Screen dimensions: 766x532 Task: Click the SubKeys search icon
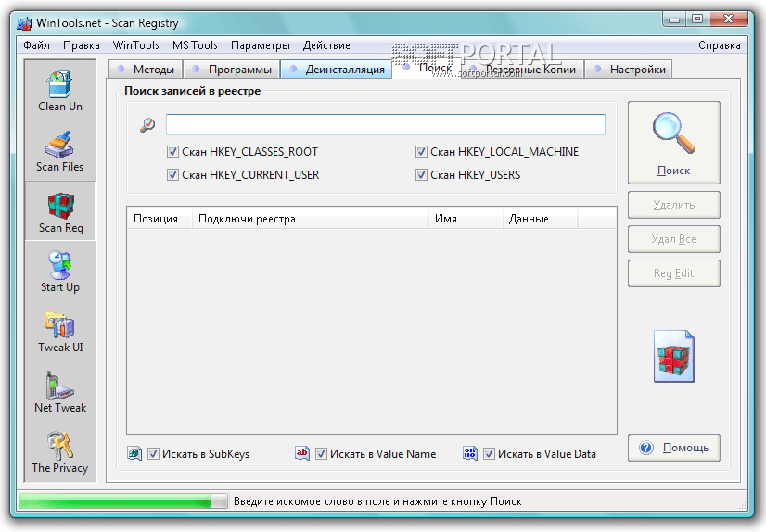point(134,453)
